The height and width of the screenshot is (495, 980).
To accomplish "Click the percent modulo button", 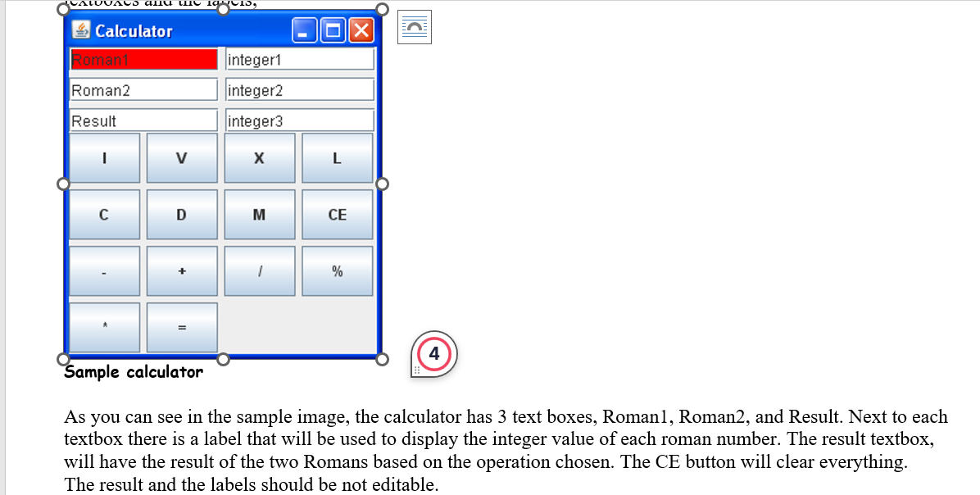I will [338, 270].
